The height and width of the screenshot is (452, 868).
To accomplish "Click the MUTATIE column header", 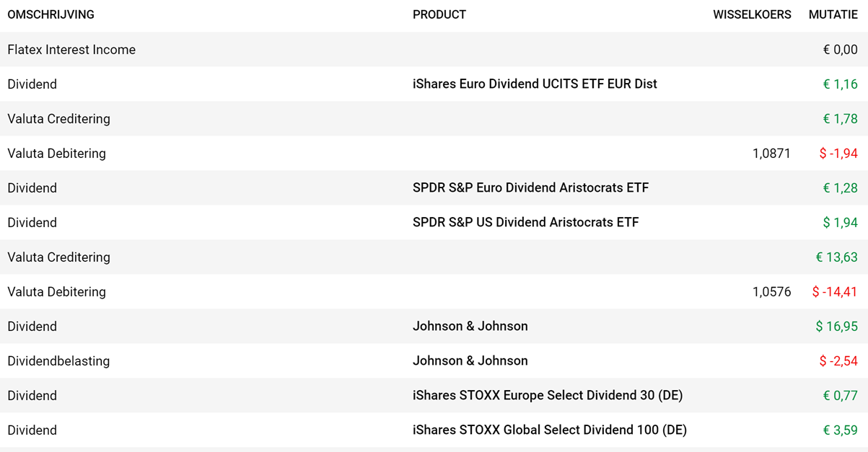I will point(833,14).
